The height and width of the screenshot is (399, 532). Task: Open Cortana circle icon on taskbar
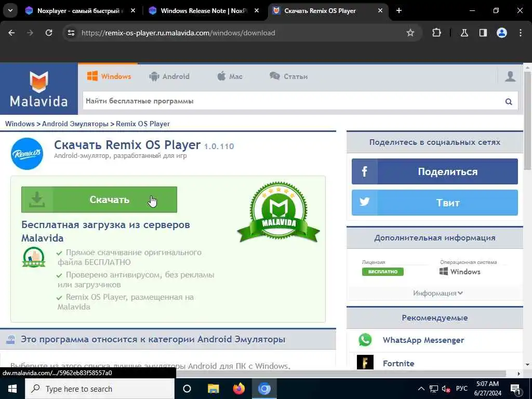[187, 389]
